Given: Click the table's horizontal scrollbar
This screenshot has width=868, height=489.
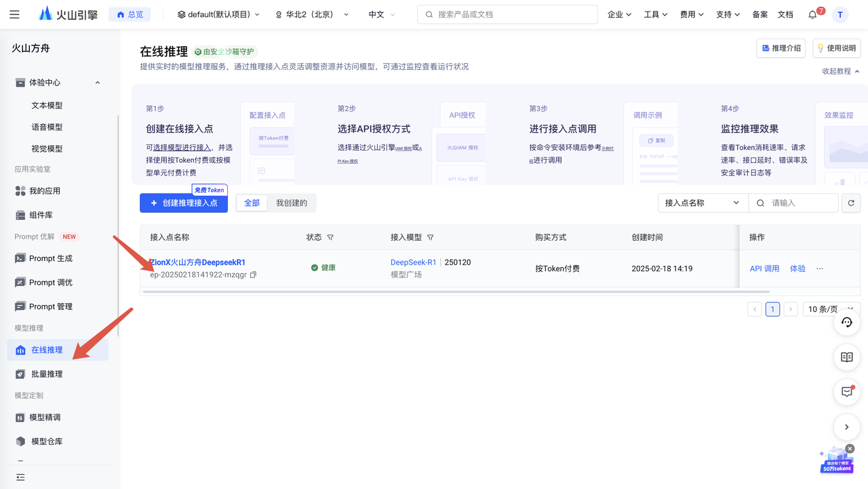Looking at the screenshot, I should coord(455,292).
